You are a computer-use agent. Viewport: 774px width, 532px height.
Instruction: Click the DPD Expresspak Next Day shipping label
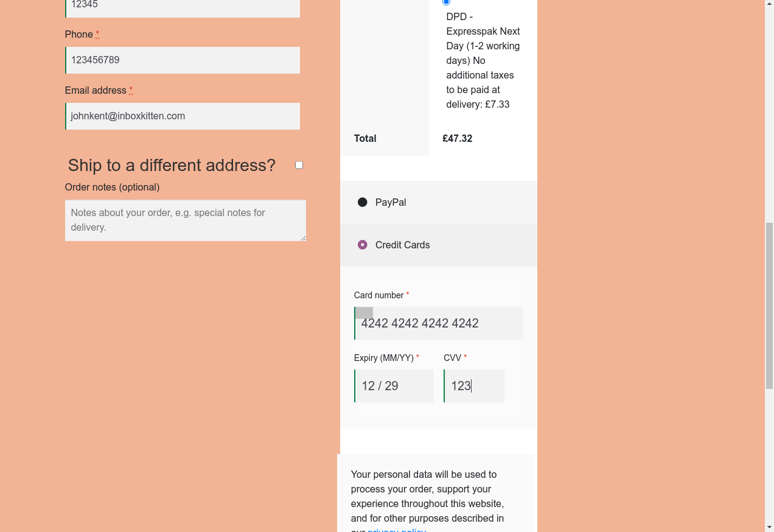483,68
